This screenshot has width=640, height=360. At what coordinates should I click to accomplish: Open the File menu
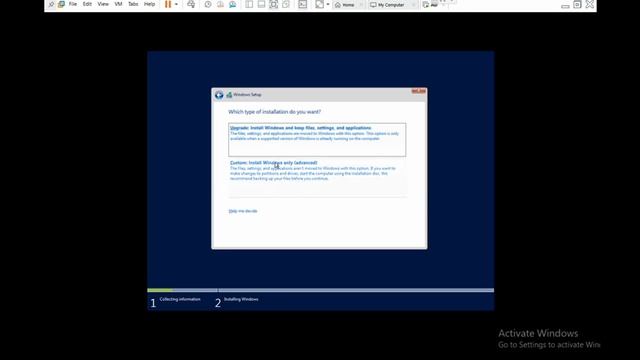coord(73,4)
